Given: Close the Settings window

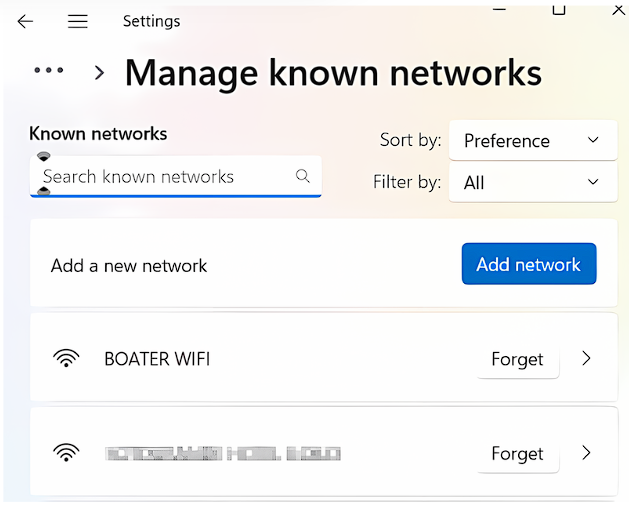Looking at the screenshot, I should pyautogui.click(x=618, y=9).
